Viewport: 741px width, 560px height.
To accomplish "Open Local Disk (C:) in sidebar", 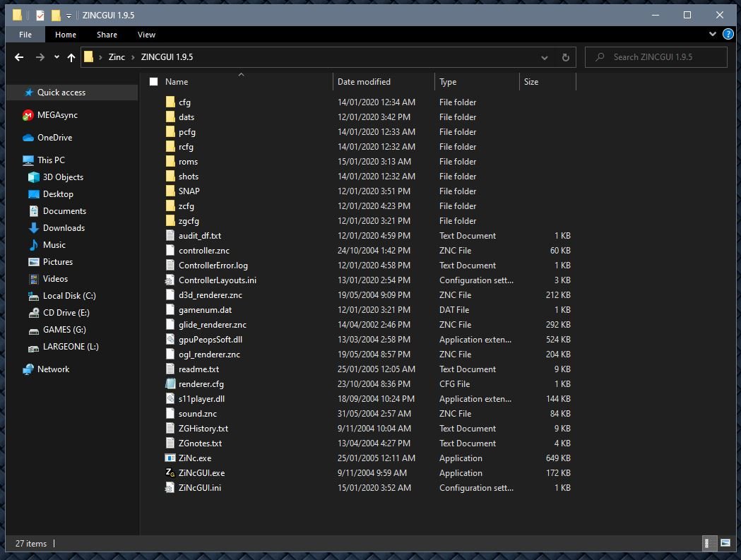I will coord(69,296).
